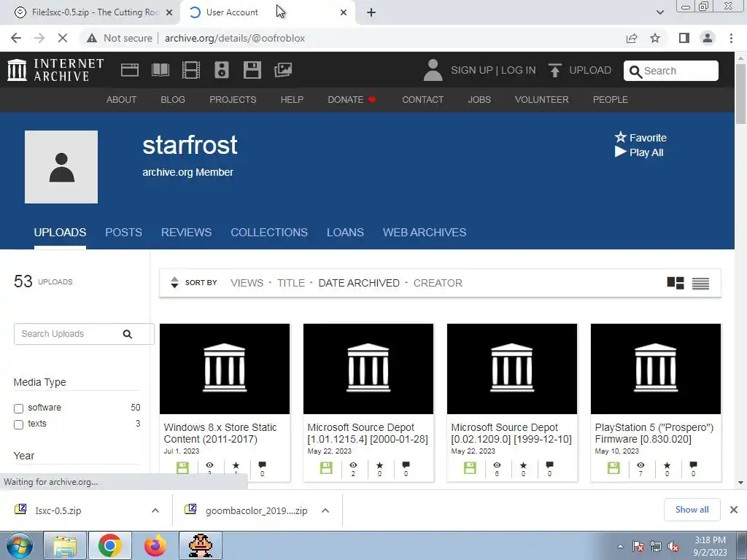Open the Blog menu link
This screenshot has height=560, width=747.
coord(172,99)
